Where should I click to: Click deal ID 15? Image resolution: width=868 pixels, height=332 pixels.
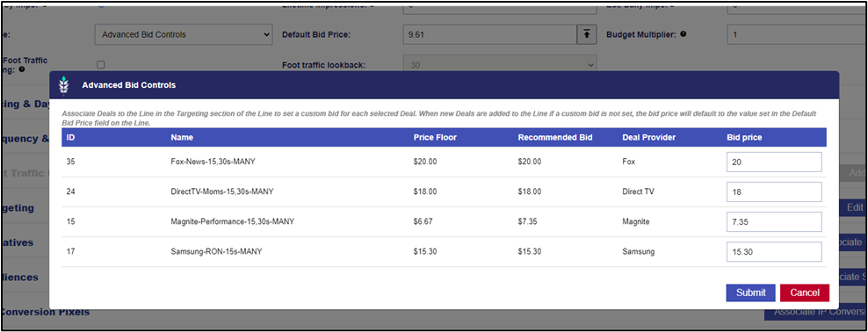click(70, 222)
